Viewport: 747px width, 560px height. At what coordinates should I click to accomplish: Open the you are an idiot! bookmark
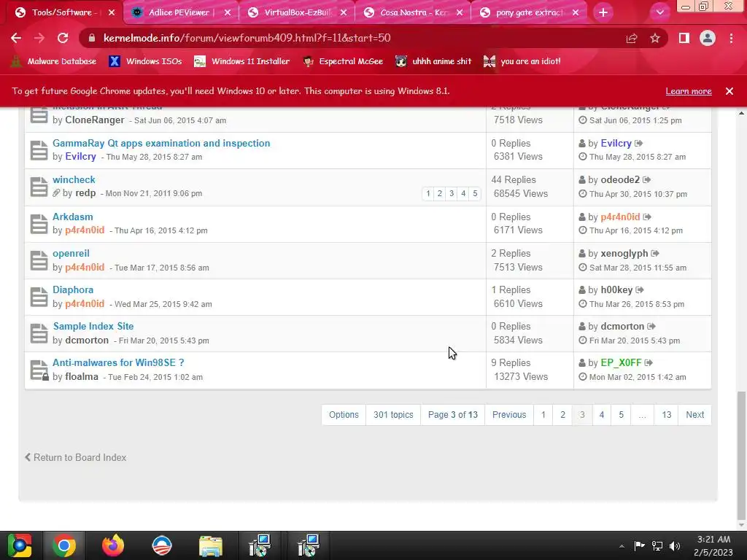(x=522, y=61)
